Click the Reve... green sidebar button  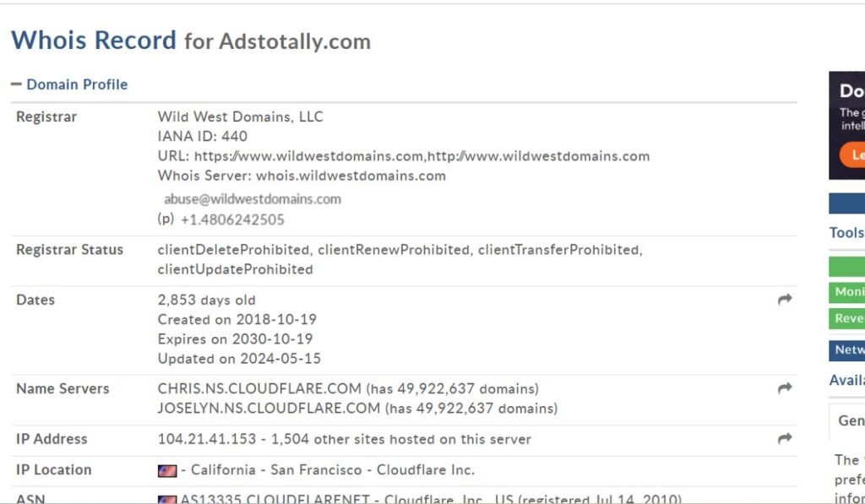pos(846,319)
